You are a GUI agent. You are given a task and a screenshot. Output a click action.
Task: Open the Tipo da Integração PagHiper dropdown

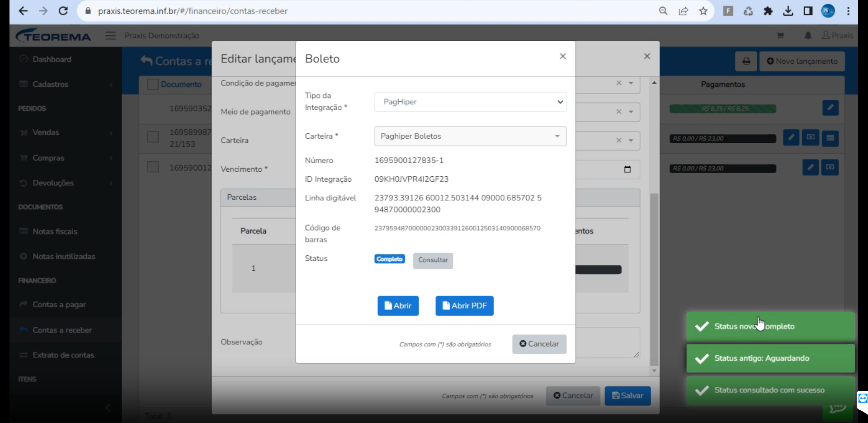470,102
